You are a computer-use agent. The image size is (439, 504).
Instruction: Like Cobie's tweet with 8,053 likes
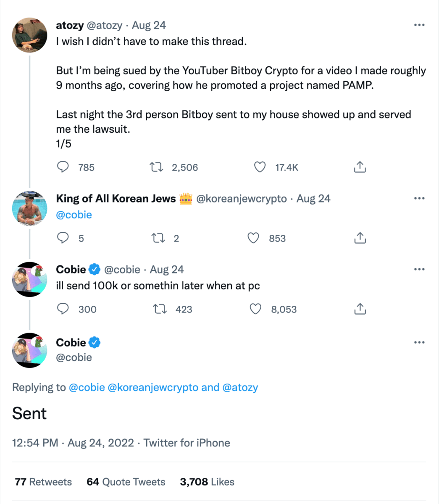click(x=255, y=309)
